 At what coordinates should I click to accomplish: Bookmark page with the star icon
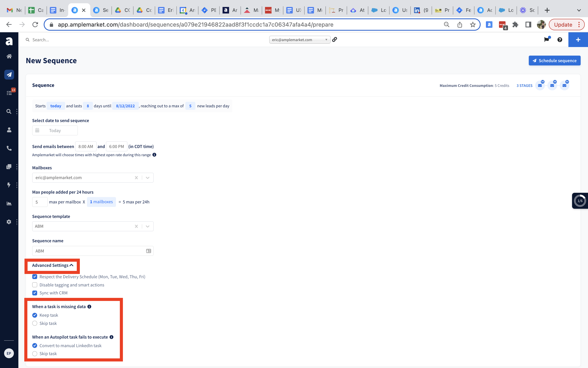click(x=473, y=25)
